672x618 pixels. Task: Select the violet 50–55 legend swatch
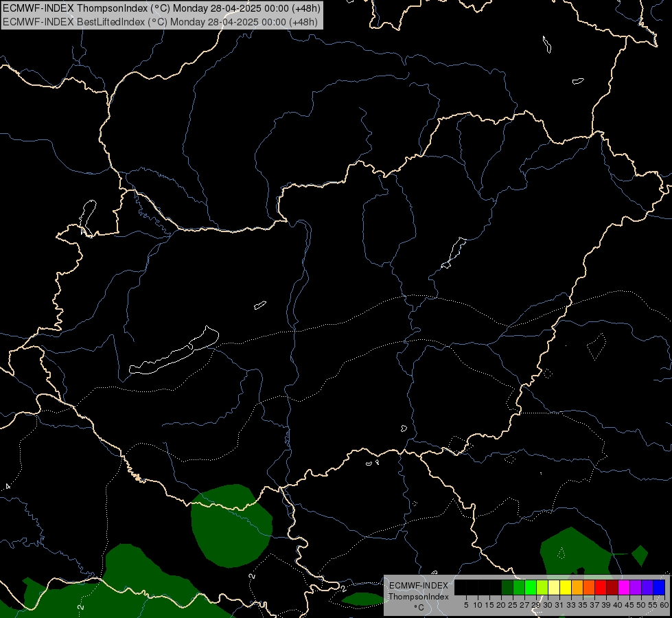[x=647, y=587]
